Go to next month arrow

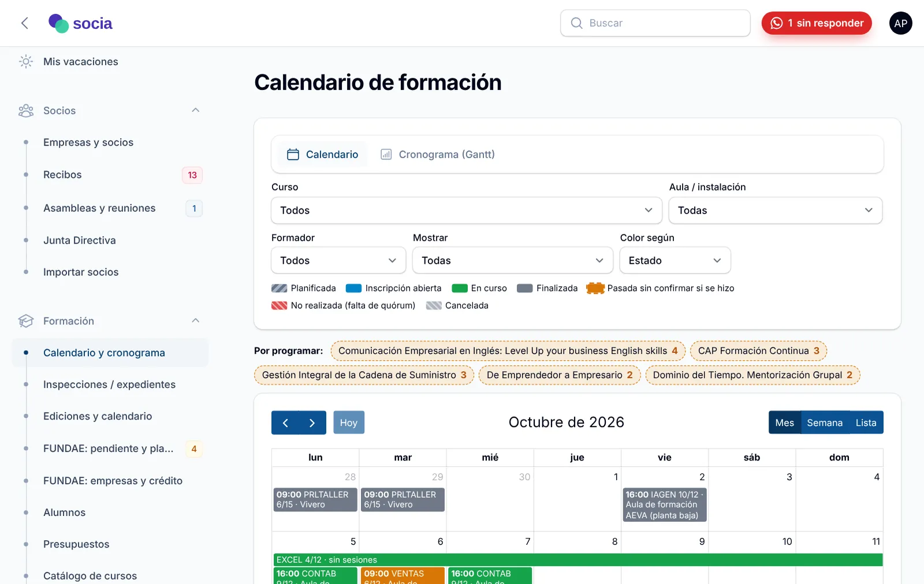pos(312,422)
